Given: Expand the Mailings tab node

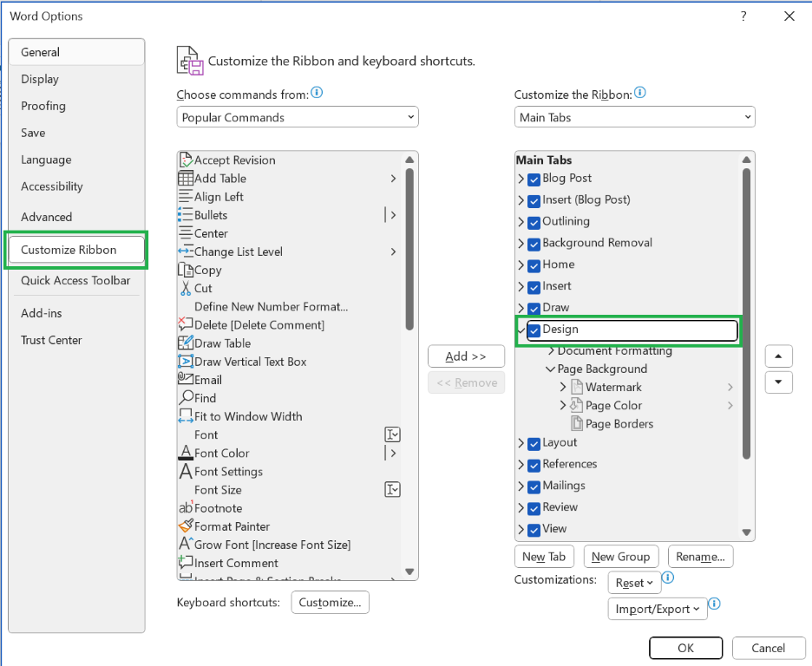Looking at the screenshot, I should [521, 486].
